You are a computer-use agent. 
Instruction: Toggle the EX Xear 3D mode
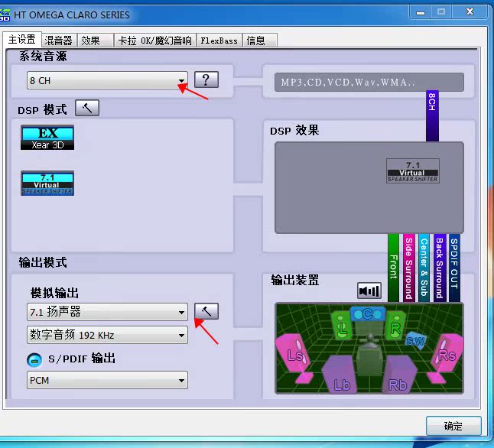(47, 138)
